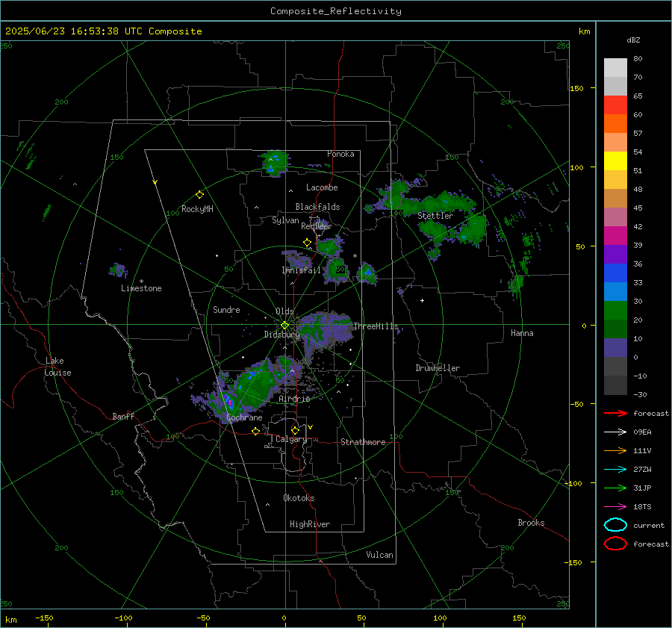This screenshot has width=672, height=628.
Task: Select the magenta 39–42 dBZ swatch
Action: (x=615, y=236)
